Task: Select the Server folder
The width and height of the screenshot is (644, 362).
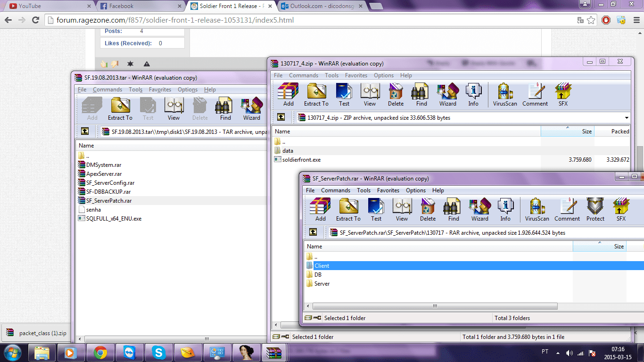Action: [318, 284]
